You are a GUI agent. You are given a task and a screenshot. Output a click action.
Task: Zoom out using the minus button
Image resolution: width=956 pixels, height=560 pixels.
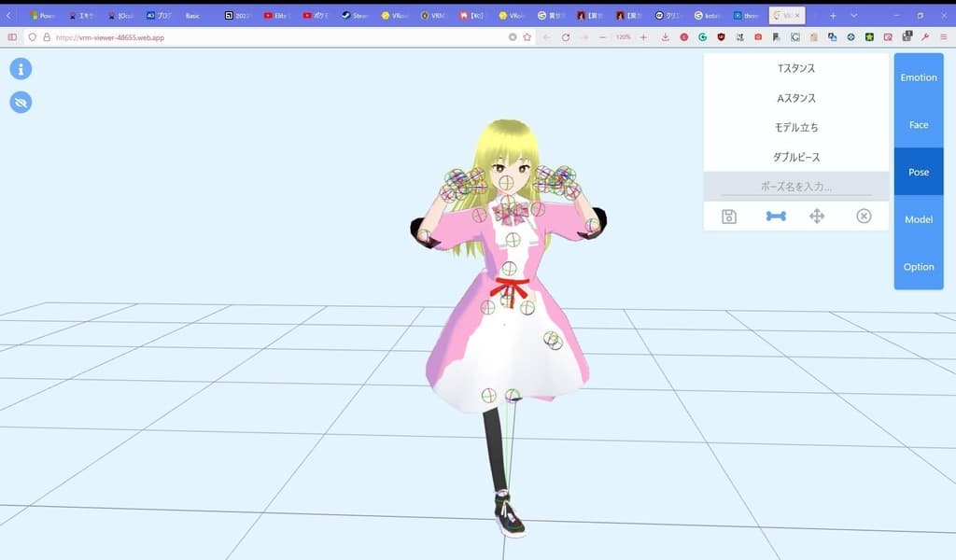(603, 37)
